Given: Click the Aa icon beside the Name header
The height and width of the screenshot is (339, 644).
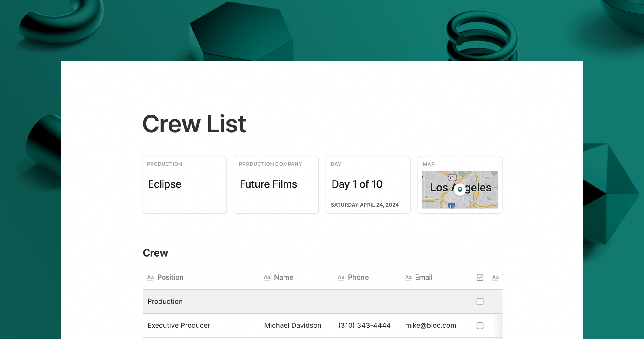Looking at the screenshot, I should pyautogui.click(x=267, y=277).
